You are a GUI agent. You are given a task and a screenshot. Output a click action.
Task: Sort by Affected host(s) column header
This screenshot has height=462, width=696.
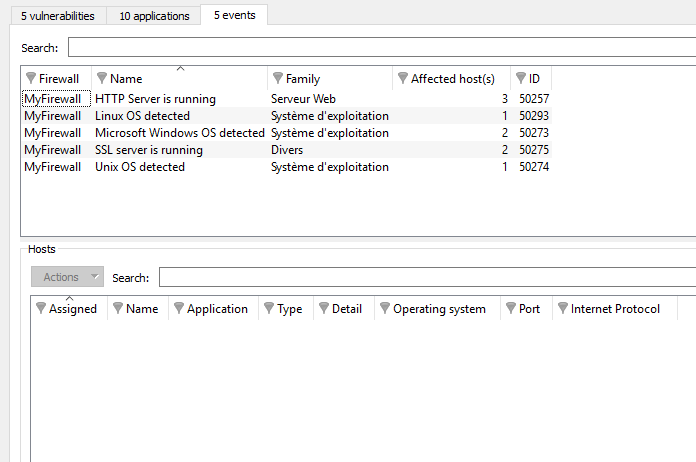451,79
